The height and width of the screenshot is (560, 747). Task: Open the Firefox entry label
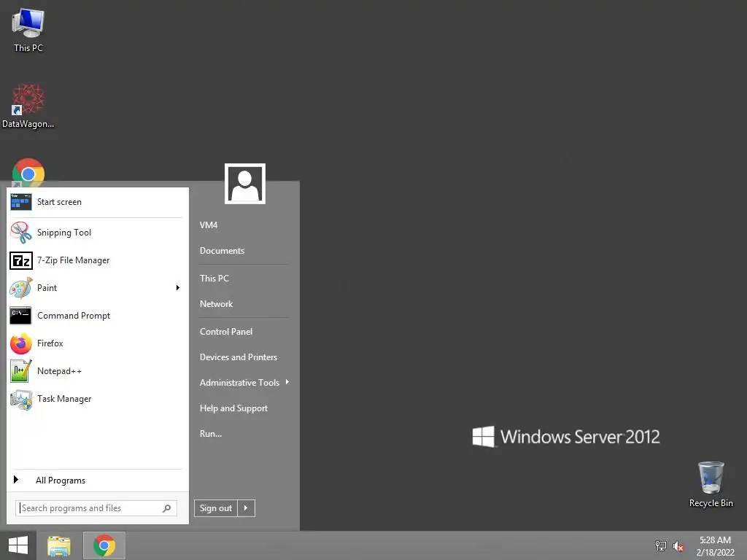pos(50,343)
